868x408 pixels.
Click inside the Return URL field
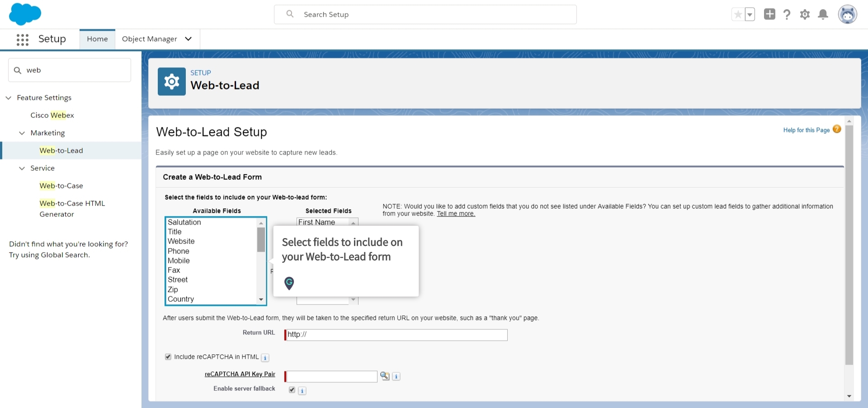(396, 335)
